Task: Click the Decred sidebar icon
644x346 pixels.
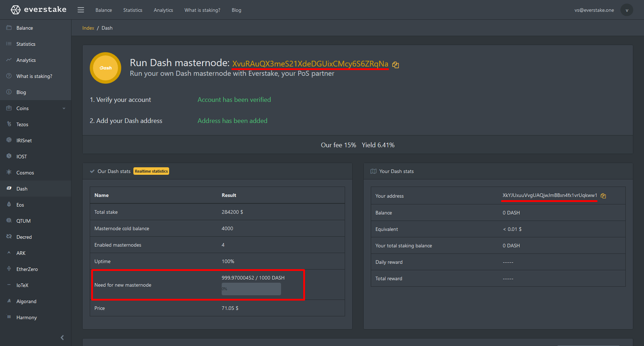Action: pyautogui.click(x=9, y=237)
